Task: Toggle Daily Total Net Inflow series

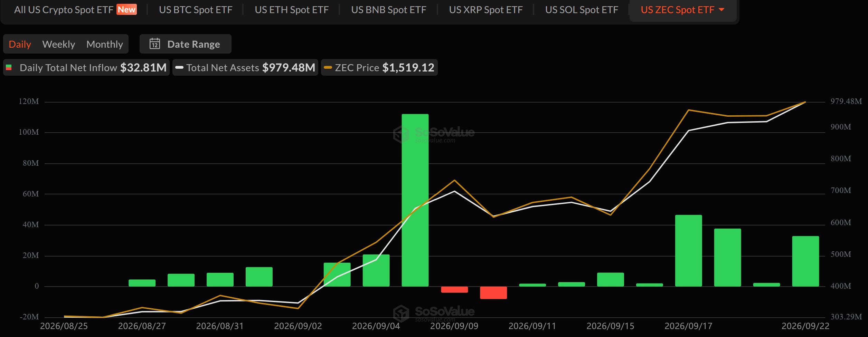Action: click(86, 67)
